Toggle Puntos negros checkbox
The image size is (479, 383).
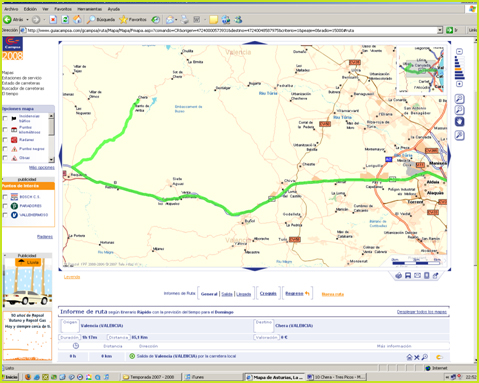[5, 149]
